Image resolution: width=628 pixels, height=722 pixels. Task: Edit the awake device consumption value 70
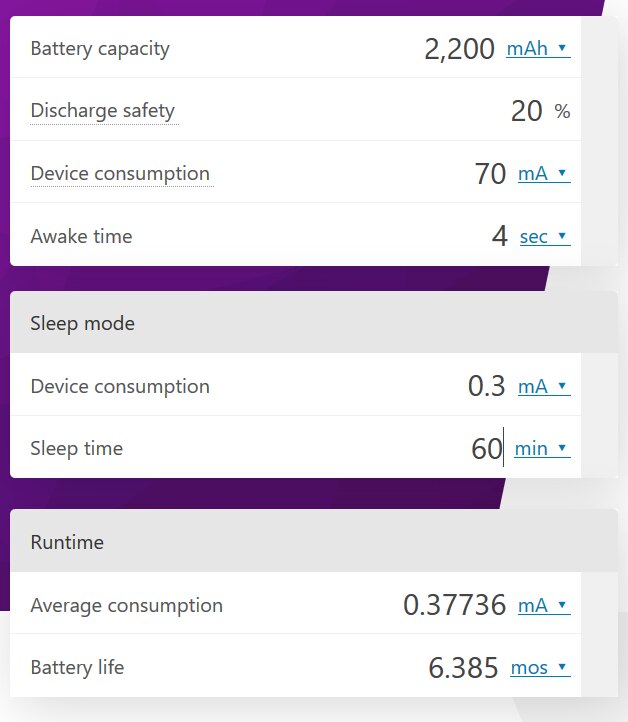click(x=490, y=174)
